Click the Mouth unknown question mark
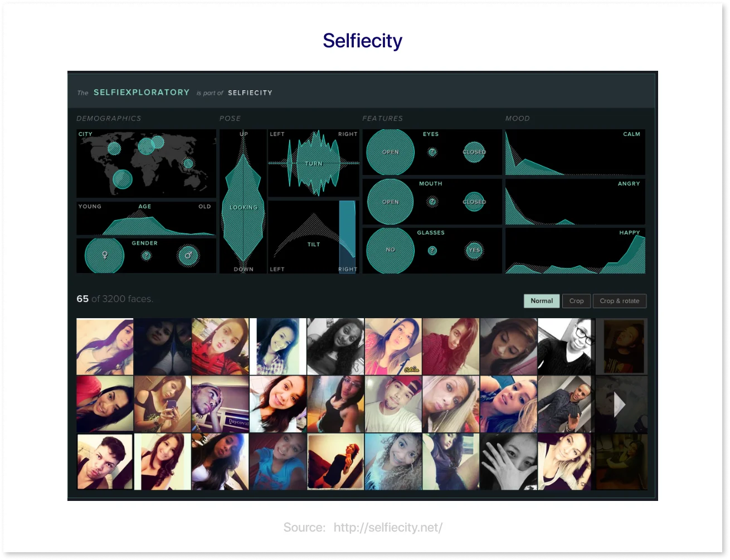Viewport: 730px width, 560px height. 432,202
